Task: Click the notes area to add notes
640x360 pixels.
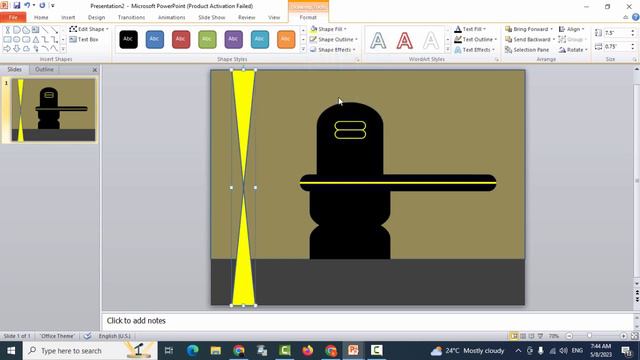Action: point(367,321)
